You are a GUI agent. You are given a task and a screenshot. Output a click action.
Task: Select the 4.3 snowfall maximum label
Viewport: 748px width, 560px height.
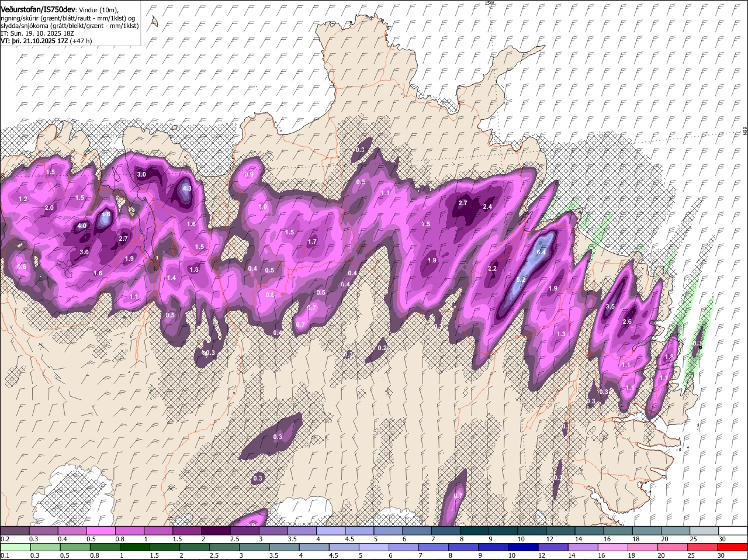coord(186,189)
